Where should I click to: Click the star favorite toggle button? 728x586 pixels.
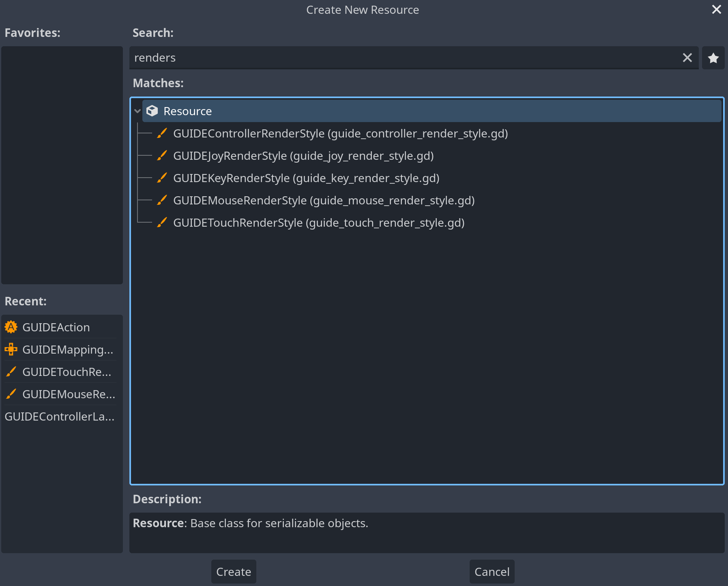pyautogui.click(x=713, y=58)
